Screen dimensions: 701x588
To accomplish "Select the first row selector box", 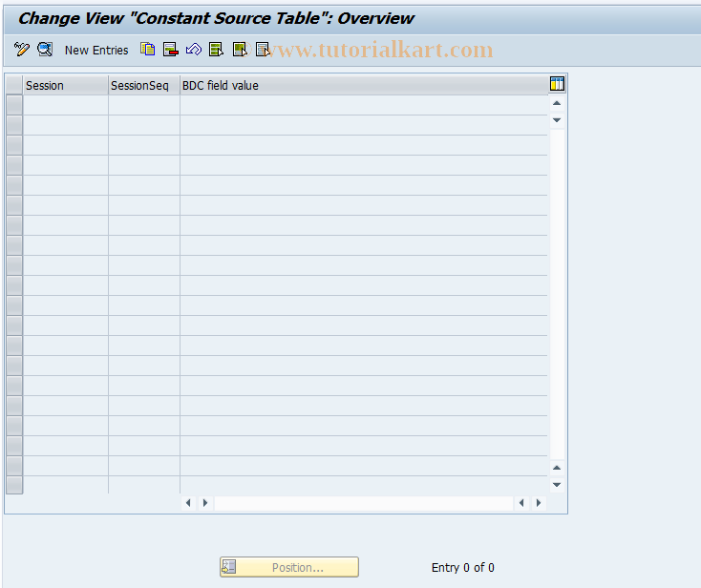I will point(14,105).
